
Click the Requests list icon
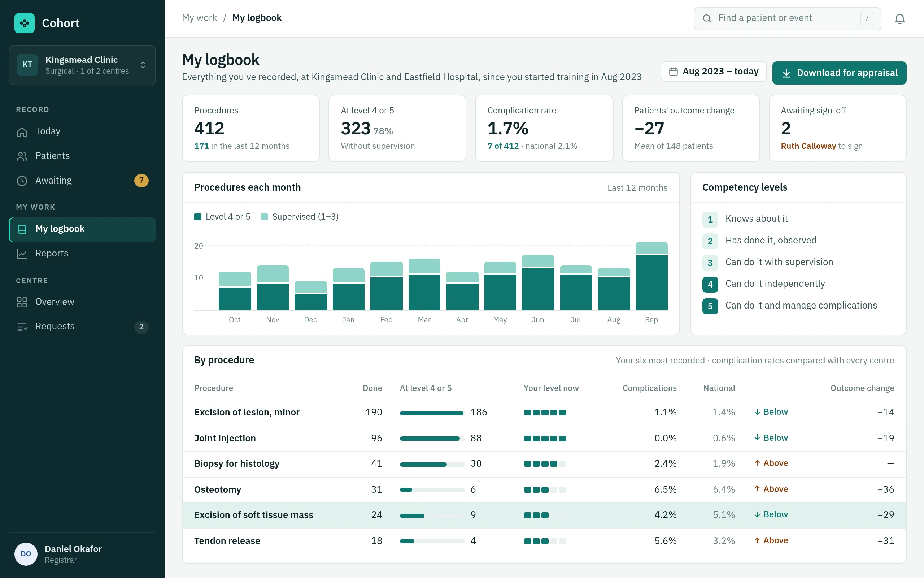tap(22, 327)
